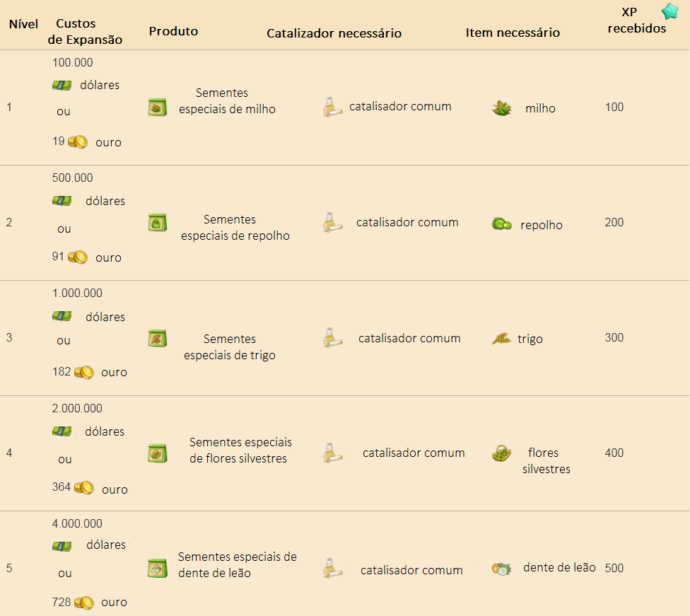Select the 'Item necessário' column header
This screenshot has width=690, height=616.
tap(513, 33)
